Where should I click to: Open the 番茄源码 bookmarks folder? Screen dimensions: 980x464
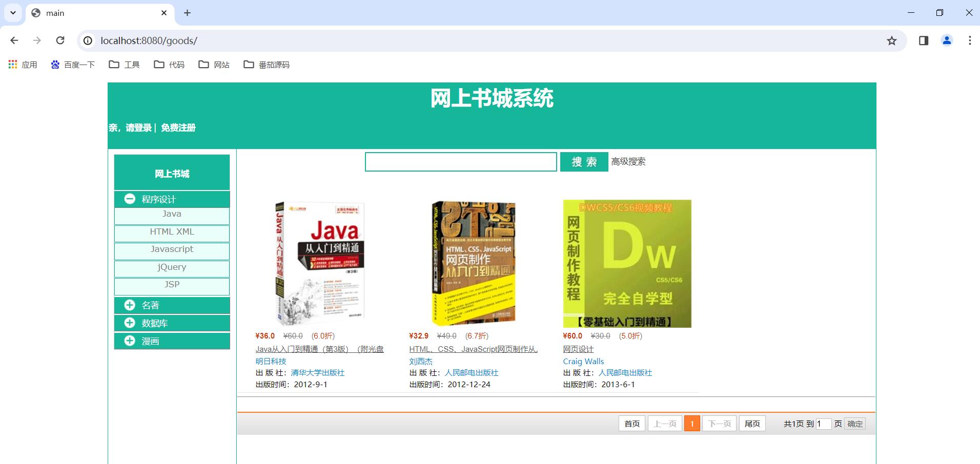pos(267,65)
